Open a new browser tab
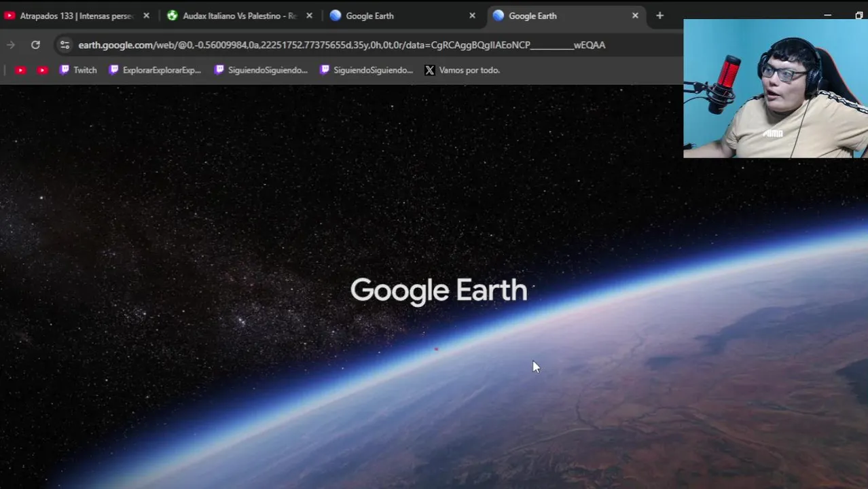The width and height of the screenshot is (868, 489). click(659, 16)
